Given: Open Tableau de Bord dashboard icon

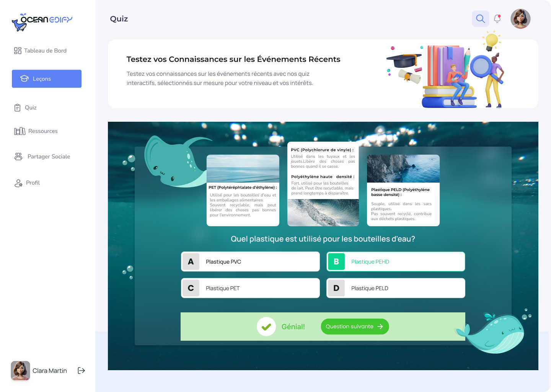Looking at the screenshot, I should pyautogui.click(x=18, y=51).
